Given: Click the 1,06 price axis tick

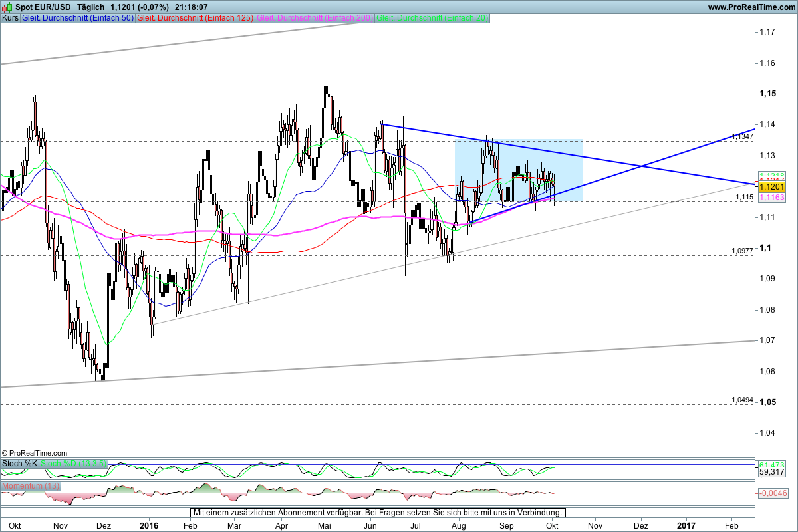Looking at the screenshot, I should [768, 371].
